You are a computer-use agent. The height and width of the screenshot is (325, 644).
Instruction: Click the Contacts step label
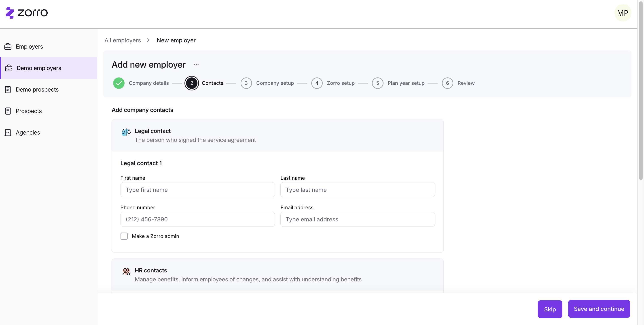coord(212,83)
